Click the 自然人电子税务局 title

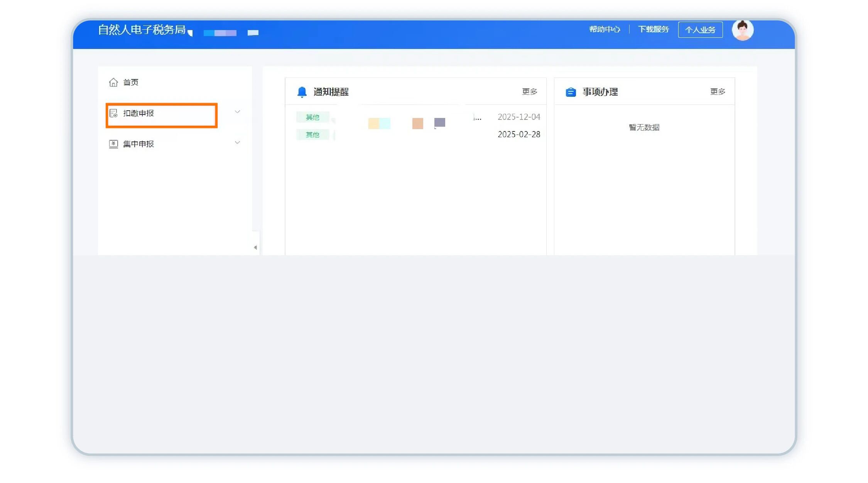[x=142, y=30]
